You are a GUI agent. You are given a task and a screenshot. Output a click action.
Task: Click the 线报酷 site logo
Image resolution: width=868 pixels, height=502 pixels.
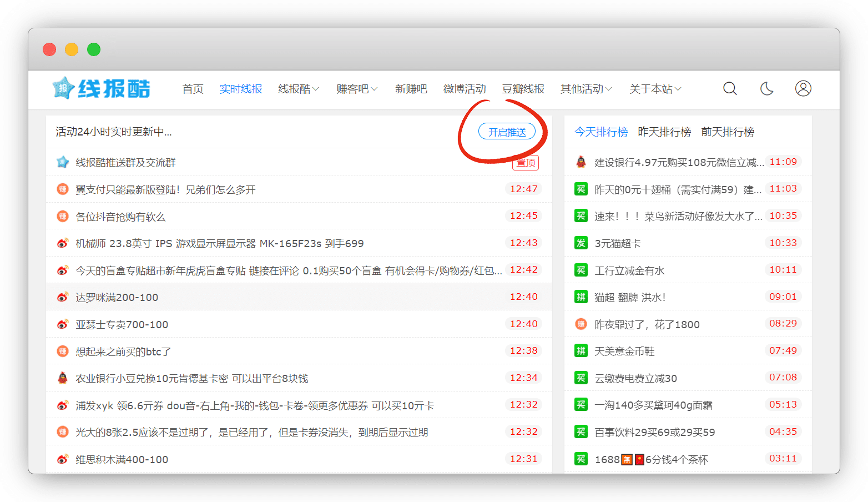[102, 88]
